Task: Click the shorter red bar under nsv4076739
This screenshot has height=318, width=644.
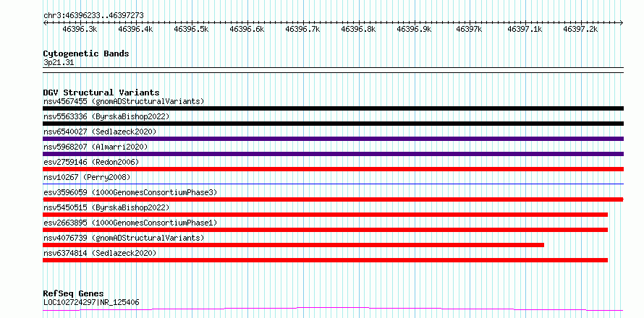Action: [x=293, y=245]
